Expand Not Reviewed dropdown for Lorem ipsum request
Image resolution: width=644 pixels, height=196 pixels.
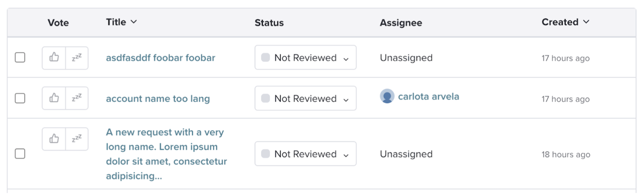[x=305, y=154]
